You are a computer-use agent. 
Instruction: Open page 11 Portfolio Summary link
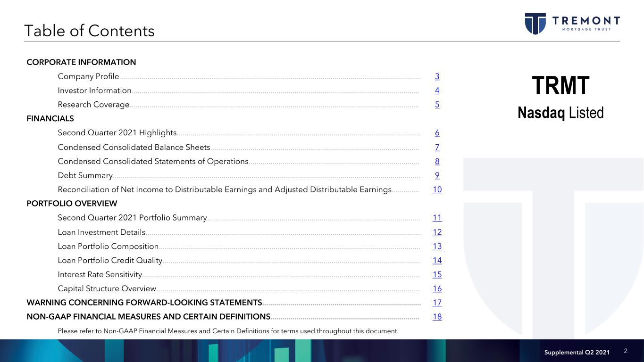[437, 218]
